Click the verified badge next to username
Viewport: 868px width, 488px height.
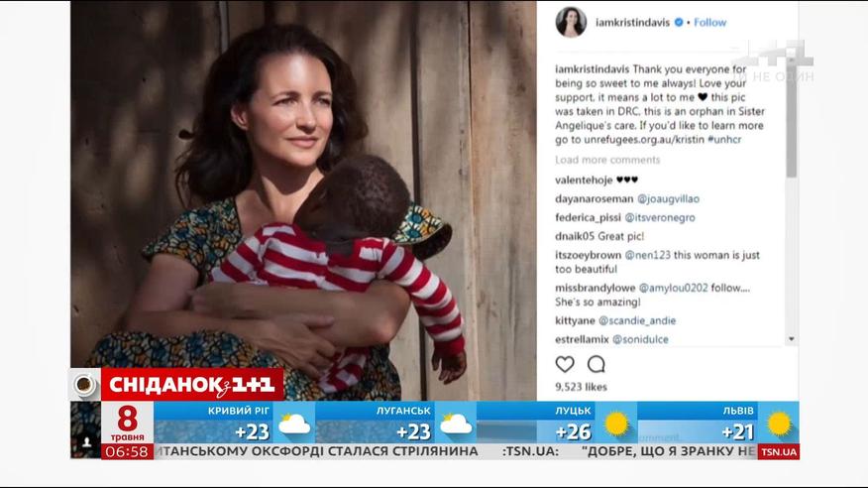pos(679,22)
